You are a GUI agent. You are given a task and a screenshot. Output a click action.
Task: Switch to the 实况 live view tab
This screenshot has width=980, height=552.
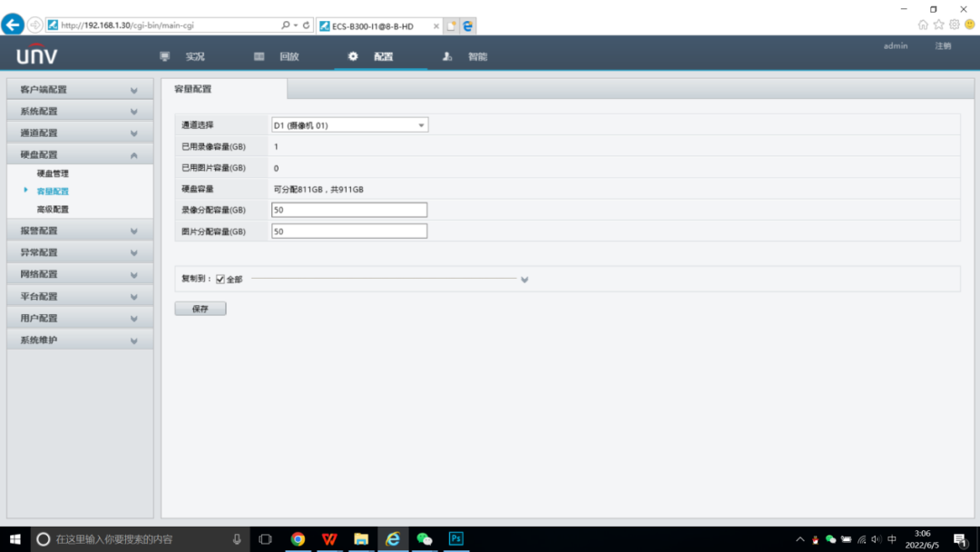point(184,56)
